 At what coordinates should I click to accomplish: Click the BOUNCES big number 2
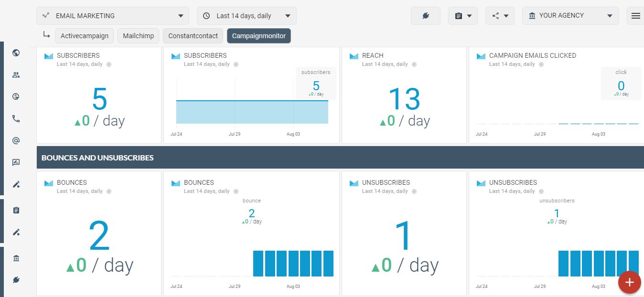click(x=99, y=235)
